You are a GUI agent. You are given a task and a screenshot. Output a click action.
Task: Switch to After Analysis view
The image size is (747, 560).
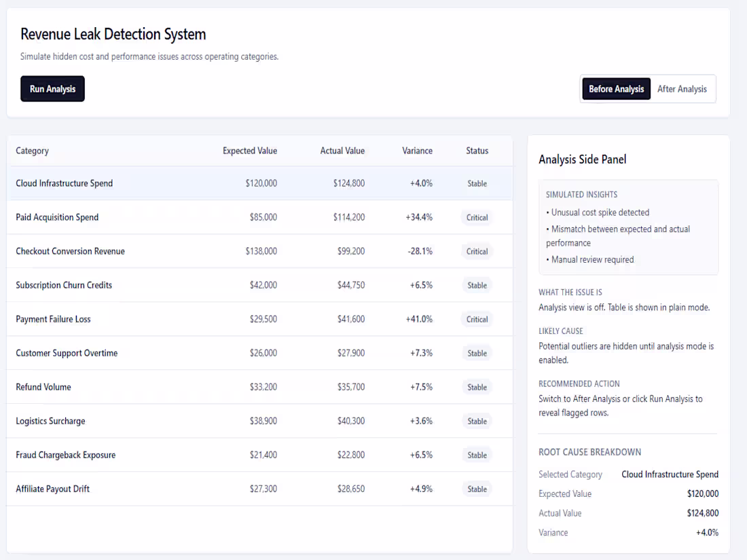tap(682, 89)
